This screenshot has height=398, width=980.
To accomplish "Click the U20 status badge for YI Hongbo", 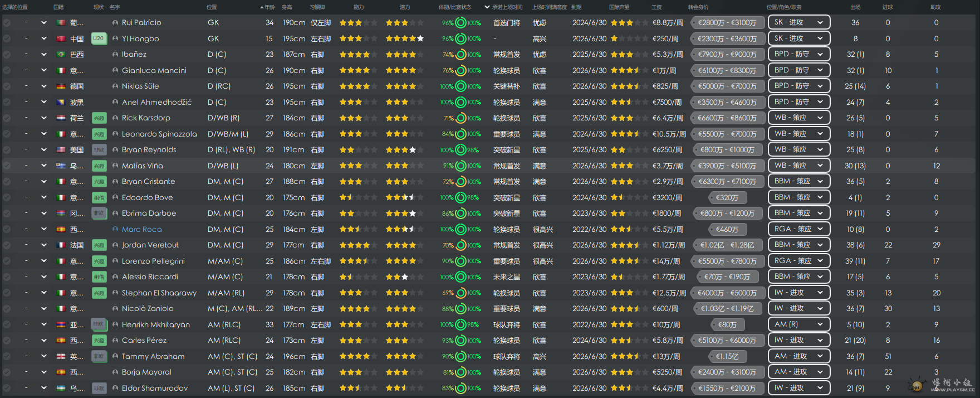I will pyautogui.click(x=99, y=38).
